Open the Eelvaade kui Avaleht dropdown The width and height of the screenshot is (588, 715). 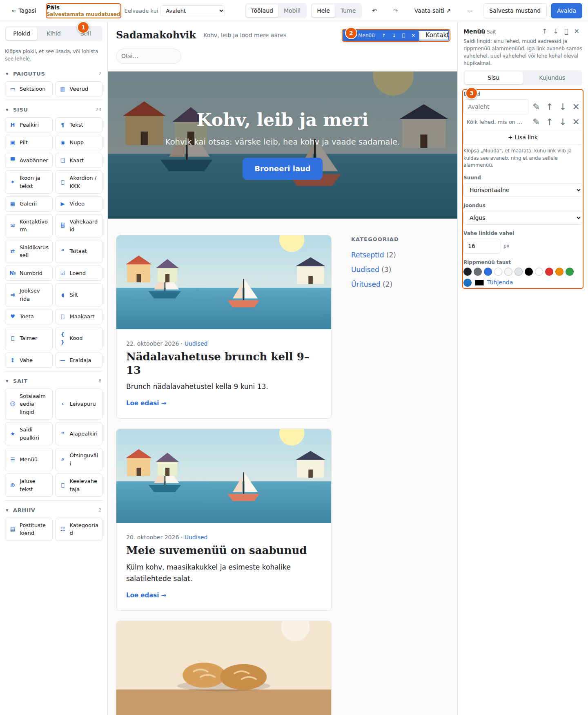193,11
